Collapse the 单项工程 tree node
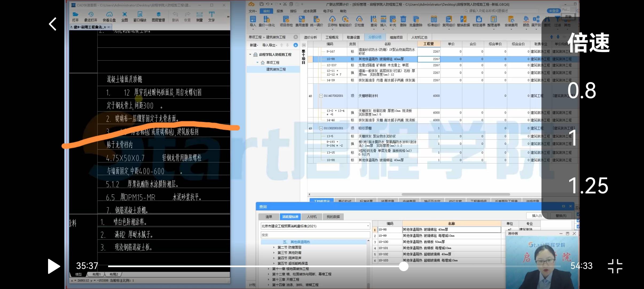644x289 pixels. (x=257, y=62)
